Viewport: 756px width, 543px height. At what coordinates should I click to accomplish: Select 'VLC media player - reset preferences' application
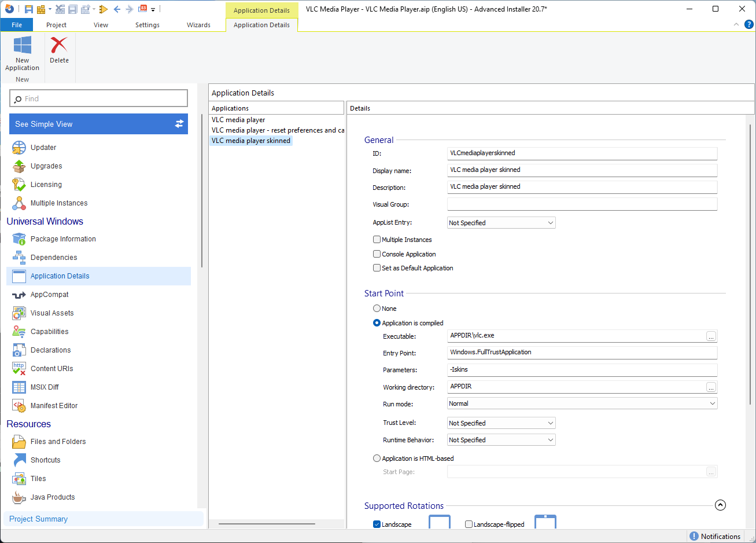278,130
